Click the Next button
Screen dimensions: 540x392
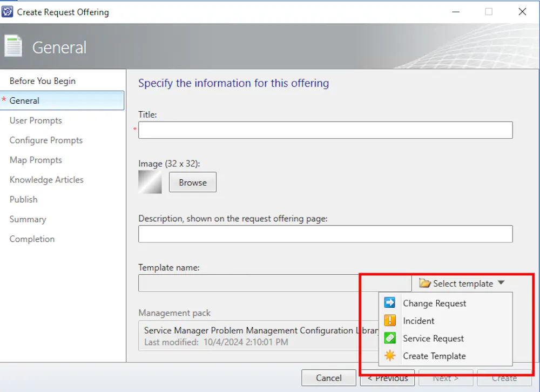[x=446, y=378]
